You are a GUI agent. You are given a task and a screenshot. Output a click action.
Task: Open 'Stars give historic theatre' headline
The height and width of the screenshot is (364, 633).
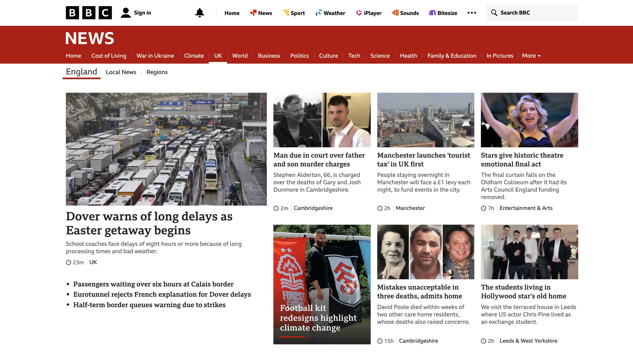click(522, 159)
